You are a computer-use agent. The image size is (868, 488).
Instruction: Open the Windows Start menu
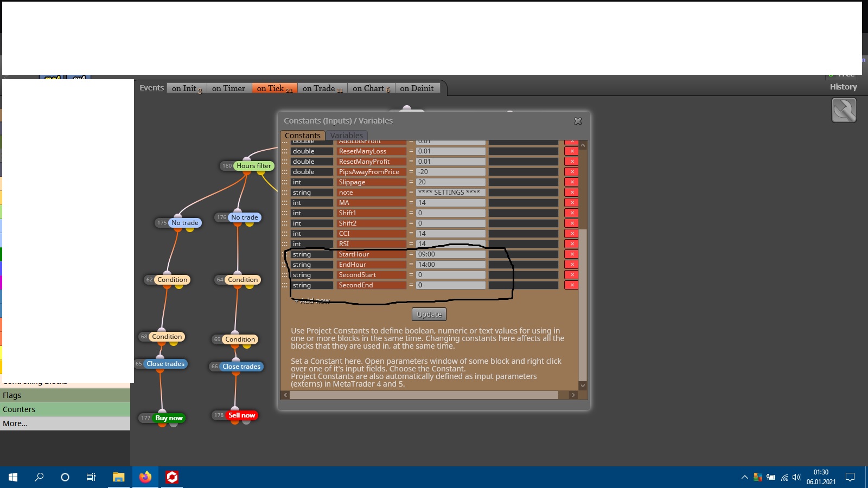13,477
